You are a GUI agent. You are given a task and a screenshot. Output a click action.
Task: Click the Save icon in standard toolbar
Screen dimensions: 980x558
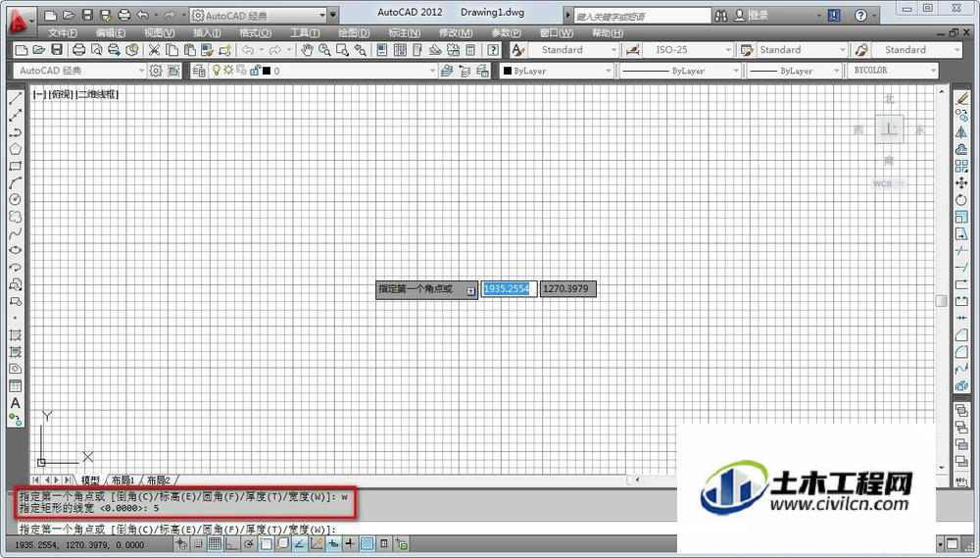[57, 50]
